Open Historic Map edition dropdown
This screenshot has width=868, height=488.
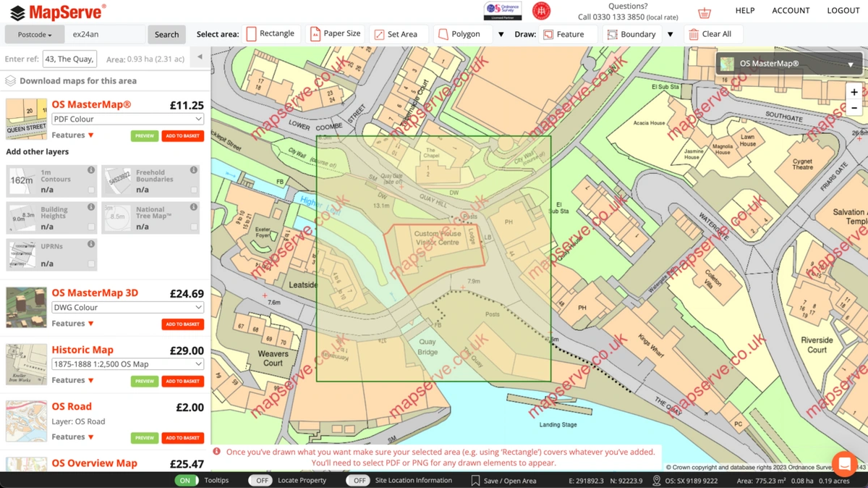pos(127,364)
